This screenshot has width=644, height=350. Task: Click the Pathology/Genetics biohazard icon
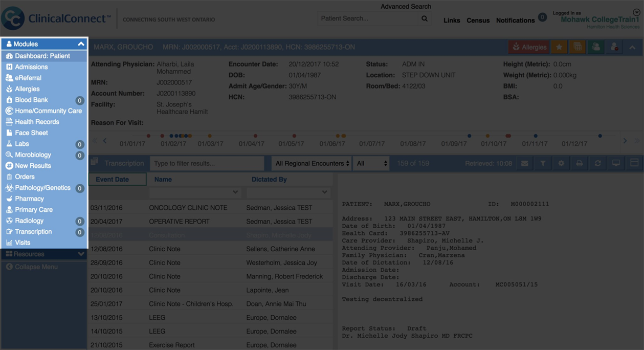coord(9,188)
